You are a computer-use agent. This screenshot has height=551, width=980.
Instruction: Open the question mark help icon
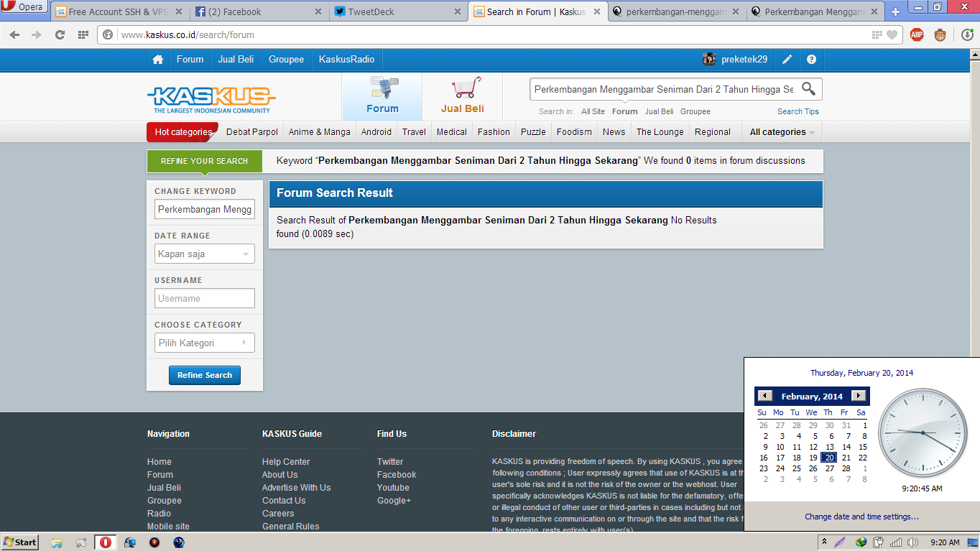point(811,60)
